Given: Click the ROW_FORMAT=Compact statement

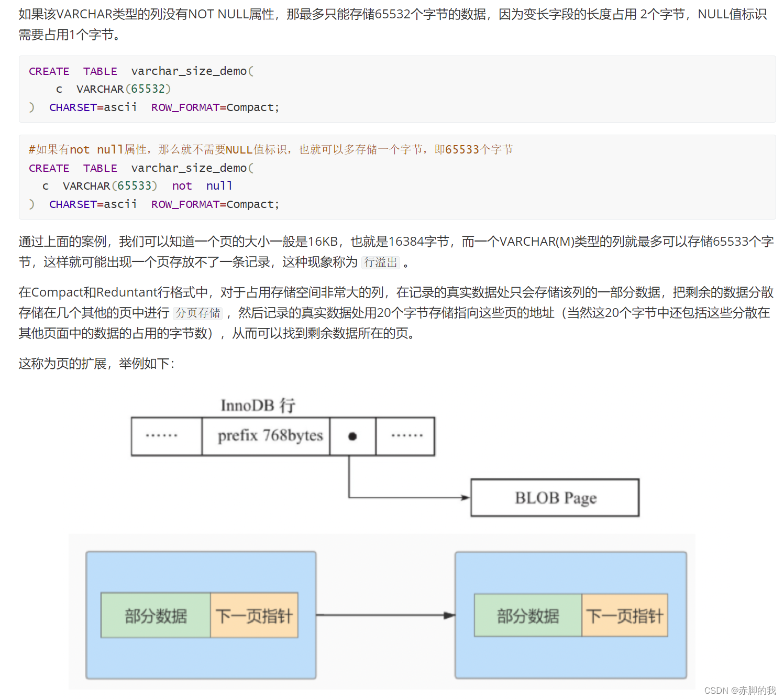Looking at the screenshot, I should [215, 107].
